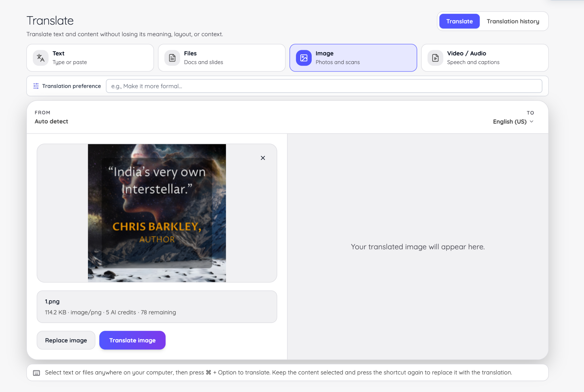Click the subtitle about meaning, layout, context
The height and width of the screenshot is (392, 584).
coord(125,34)
